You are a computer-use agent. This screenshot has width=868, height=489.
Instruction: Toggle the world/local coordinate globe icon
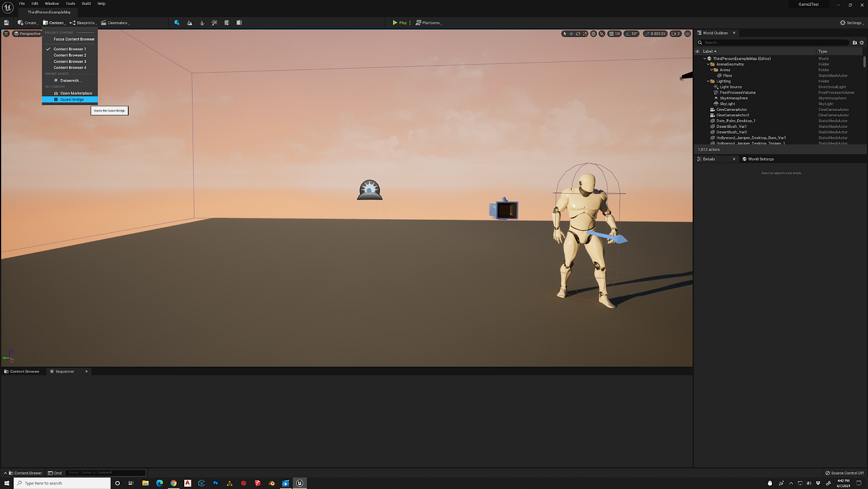click(x=593, y=34)
